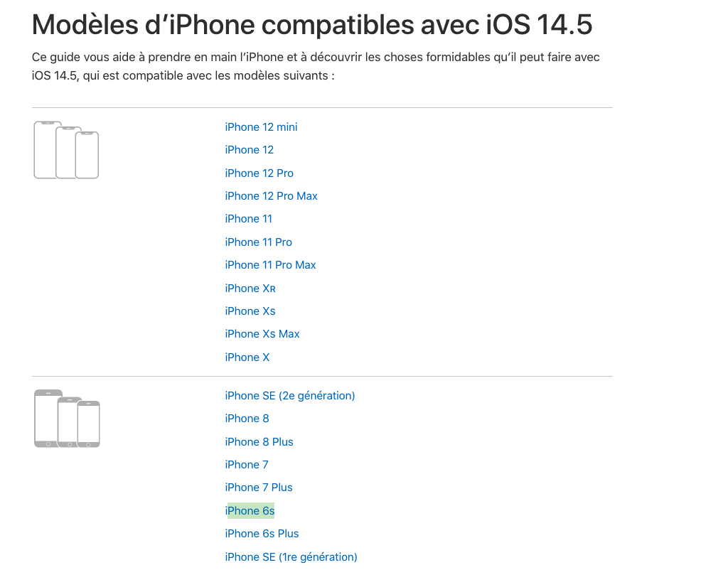728x570 pixels.
Task: Go to the iPhone 11 Pro link
Action: point(258,242)
